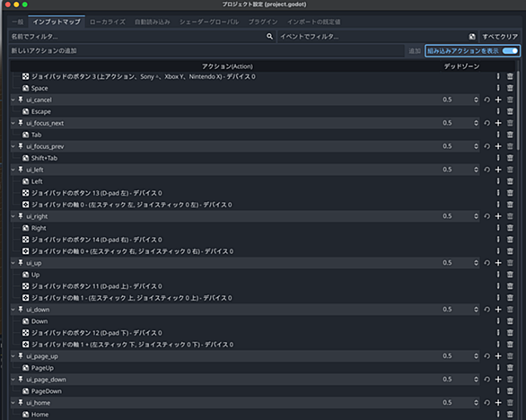
Task: Revert ui_focus_next action to default
Action: point(487,123)
